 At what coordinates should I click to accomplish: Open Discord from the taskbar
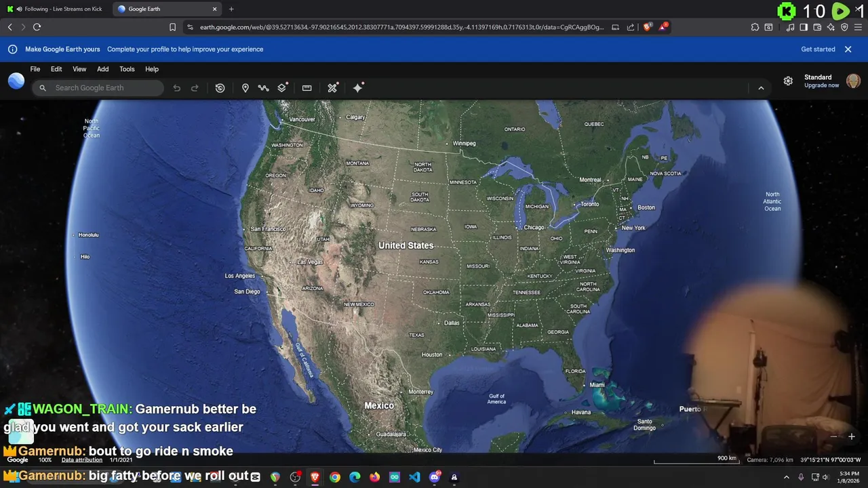pos(435,477)
